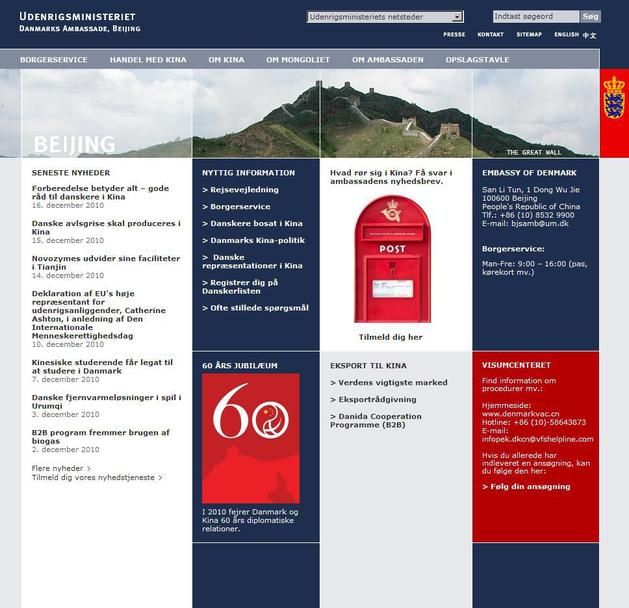Image resolution: width=629 pixels, height=608 pixels.
Task: Open the BORGERSERVICE menu
Action: [x=54, y=60]
